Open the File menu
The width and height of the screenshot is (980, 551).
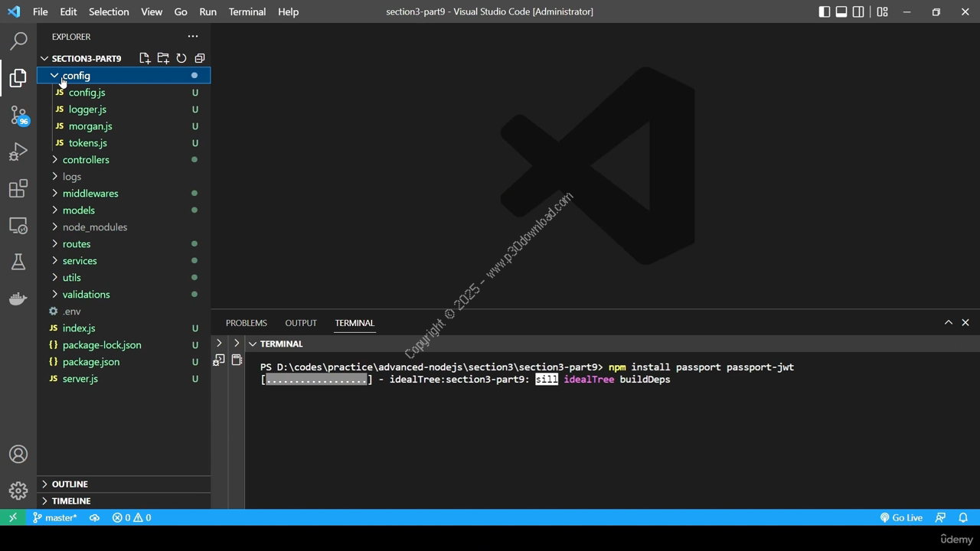point(40,11)
